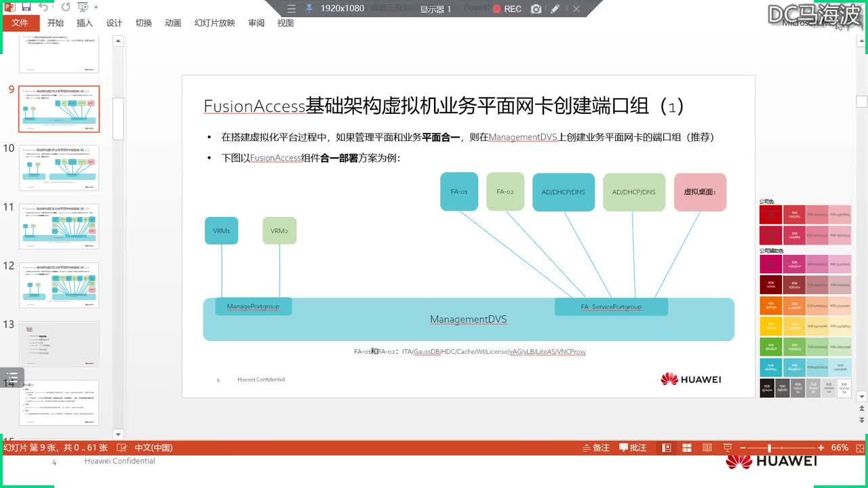Click the save icon in quick access toolbar
Image resolution: width=868 pixels, height=488 pixels.
pos(26,7)
